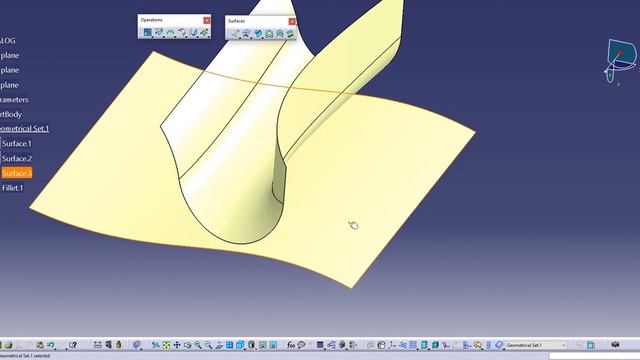Click the Hide/Show icon

click(x=262, y=345)
